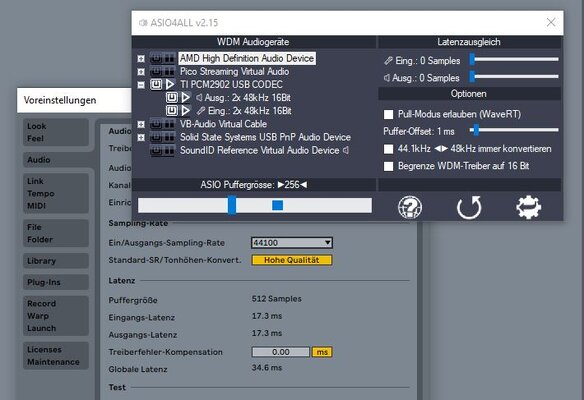The image size is (584, 400).
Task: Toggle ms unit button for Treiberfehler-Kompensation
Action: coord(322,352)
